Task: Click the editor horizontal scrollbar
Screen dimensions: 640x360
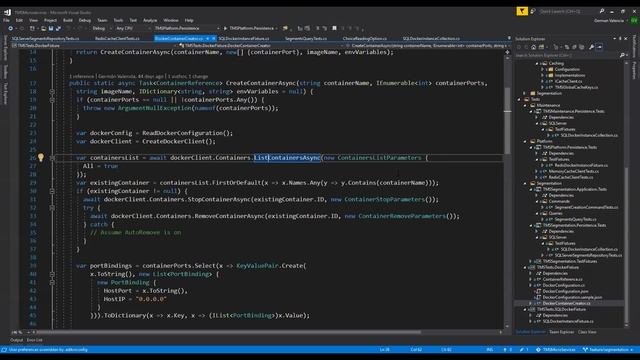Action: click(229, 332)
